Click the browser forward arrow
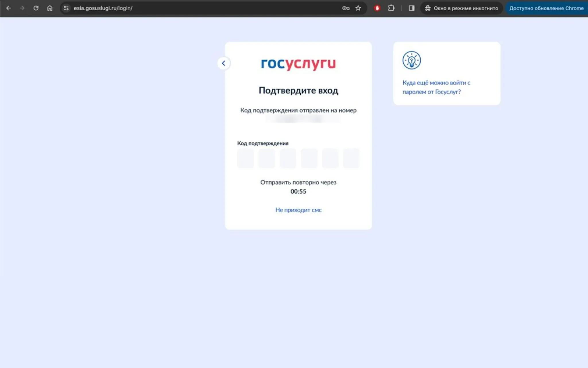This screenshot has height=368, width=588. coord(22,8)
